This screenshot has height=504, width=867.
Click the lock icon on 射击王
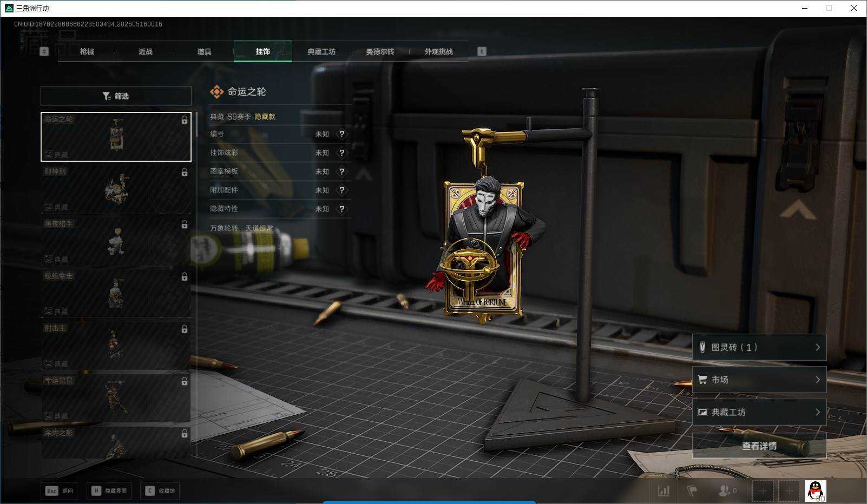point(185,329)
